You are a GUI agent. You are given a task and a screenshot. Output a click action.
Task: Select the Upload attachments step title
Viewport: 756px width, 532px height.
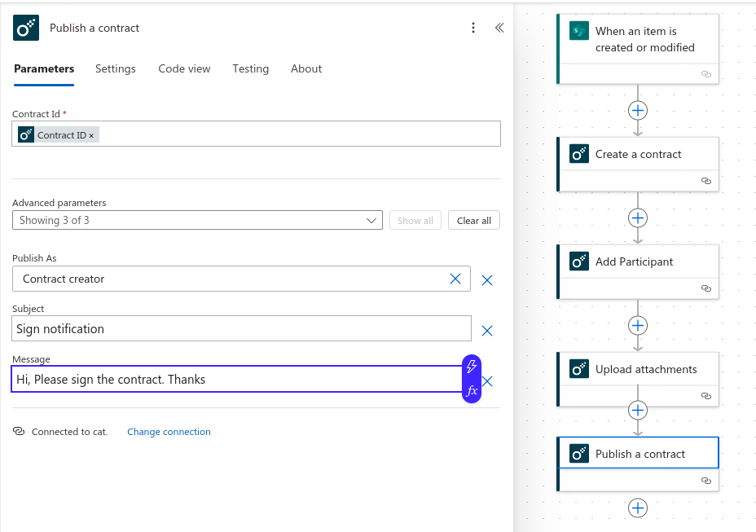(x=646, y=369)
